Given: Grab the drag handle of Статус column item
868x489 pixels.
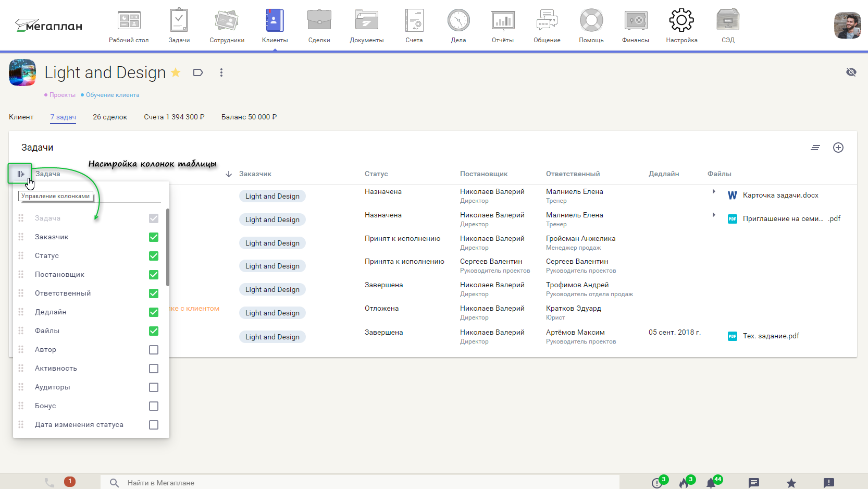Looking at the screenshot, I should pyautogui.click(x=21, y=255).
